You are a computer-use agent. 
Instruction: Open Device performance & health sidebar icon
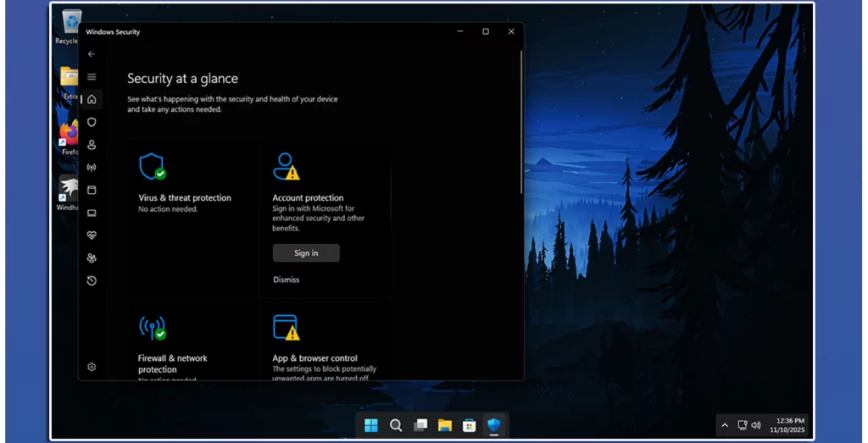92,235
